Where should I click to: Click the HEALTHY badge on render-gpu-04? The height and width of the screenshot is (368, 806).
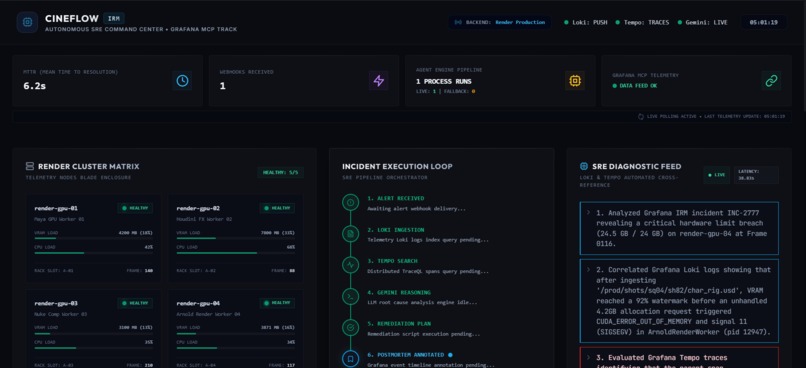pyautogui.click(x=278, y=303)
